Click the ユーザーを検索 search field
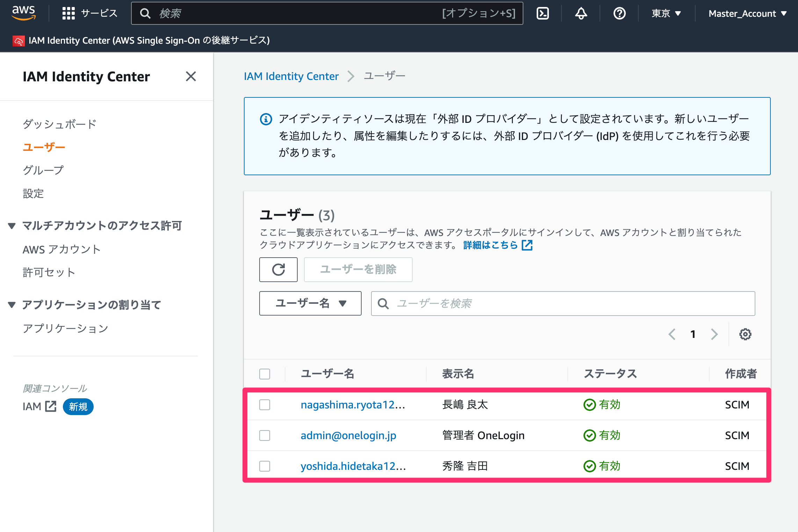The image size is (798, 532). [x=563, y=303]
